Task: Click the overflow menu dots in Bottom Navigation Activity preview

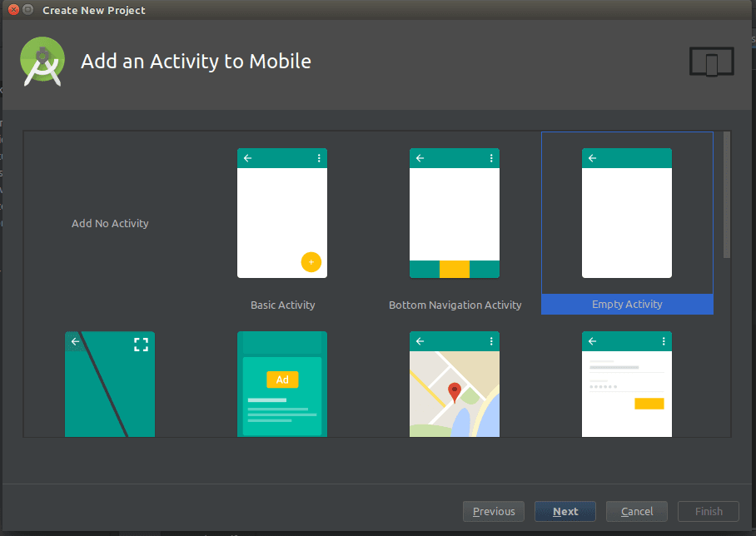Action: [490, 158]
